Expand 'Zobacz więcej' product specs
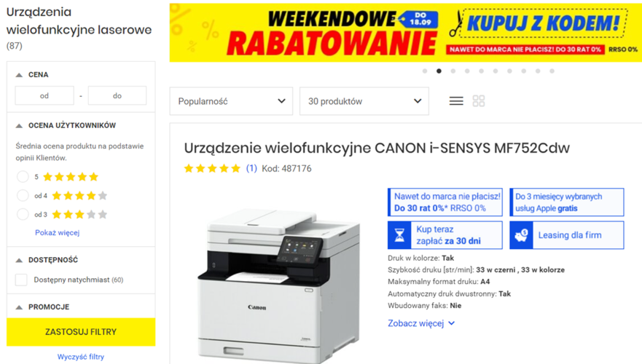Viewport: 642px width, 364px height. pos(421,323)
